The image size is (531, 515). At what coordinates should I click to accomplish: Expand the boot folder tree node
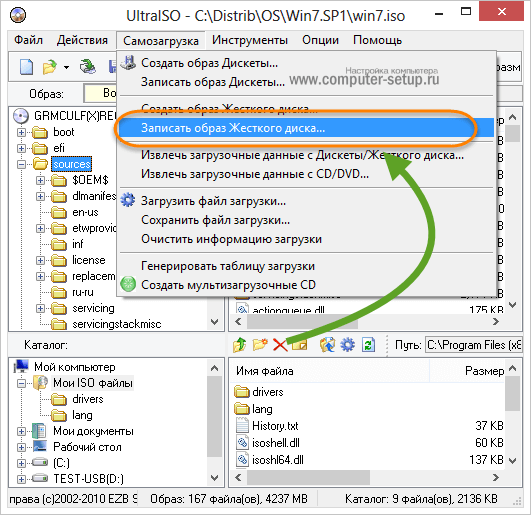pos(21,132)
